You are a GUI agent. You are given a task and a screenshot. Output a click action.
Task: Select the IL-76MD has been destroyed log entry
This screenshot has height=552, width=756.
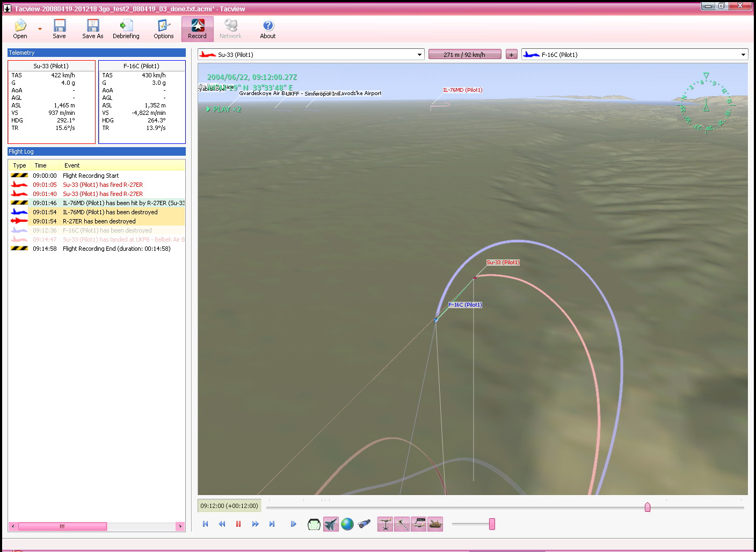click(110, 212)
